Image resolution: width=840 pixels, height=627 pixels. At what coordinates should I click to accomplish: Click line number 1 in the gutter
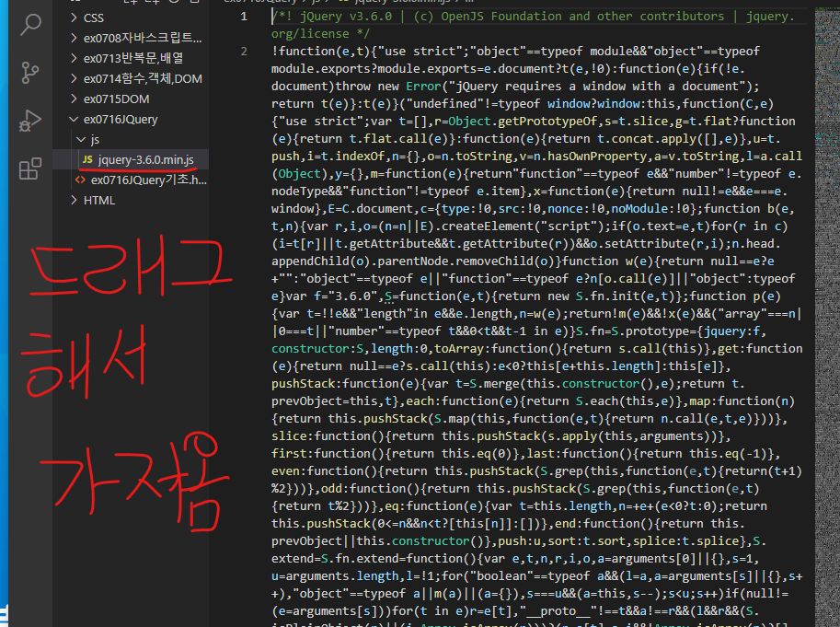[x=244, y=17]
